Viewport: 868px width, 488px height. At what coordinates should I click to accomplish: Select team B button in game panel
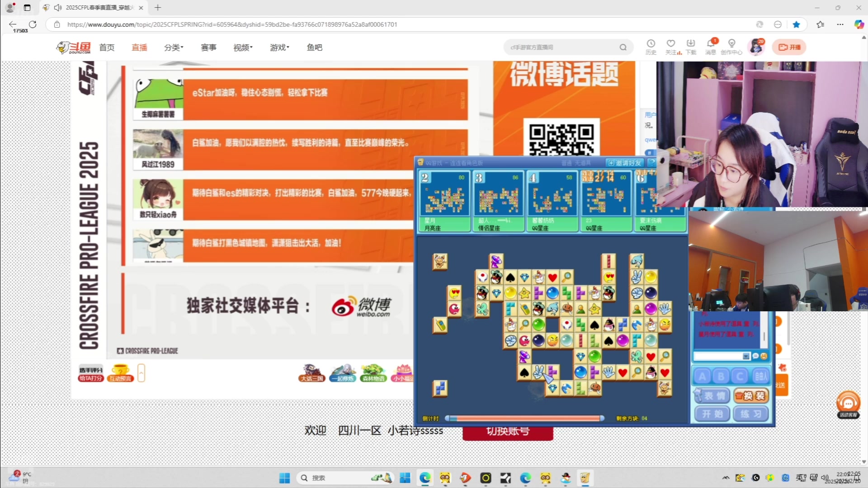point(721,376)
